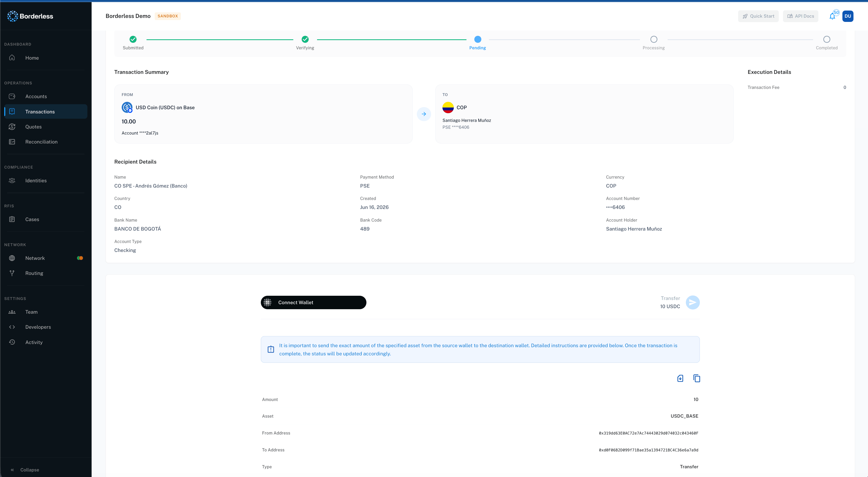
Task: Click the To Address 0xd0F06B2D value
Action: coord(648,450)
